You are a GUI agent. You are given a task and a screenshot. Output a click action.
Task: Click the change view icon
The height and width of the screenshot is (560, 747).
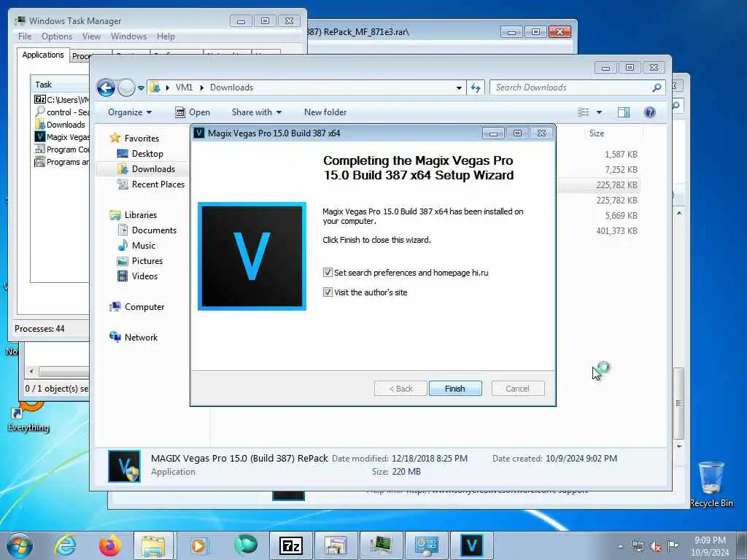(x=584, y=112)
